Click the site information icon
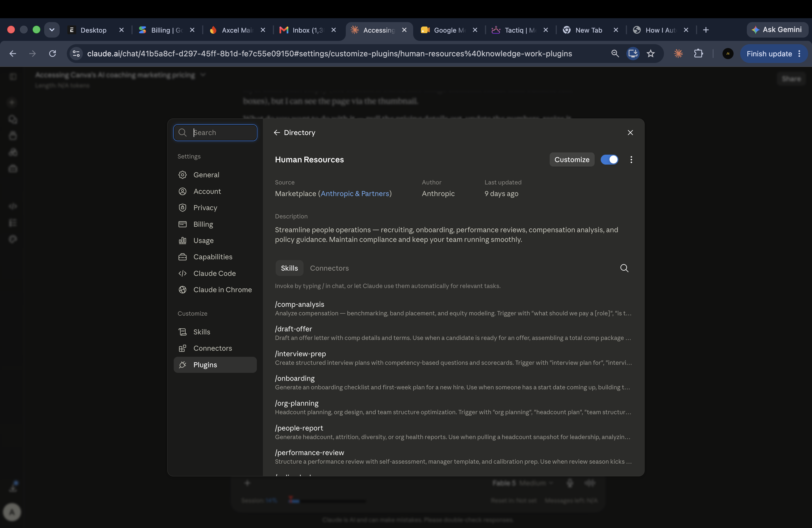The width and height of the screenshot is (812, 528). click(77, 54)
